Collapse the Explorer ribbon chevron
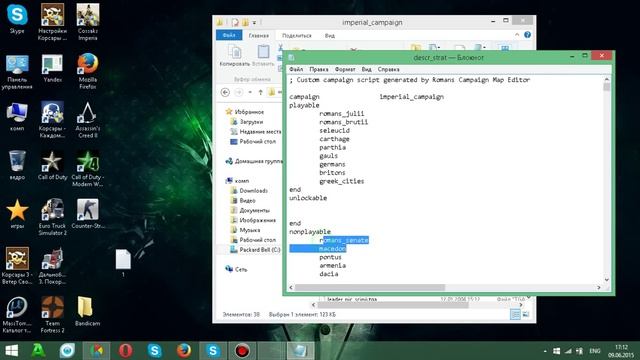 click(517, 35)
